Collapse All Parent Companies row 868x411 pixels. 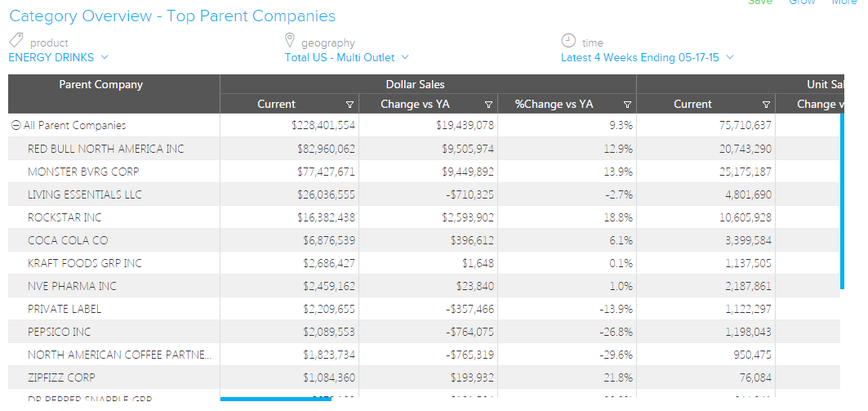point(16,126)
